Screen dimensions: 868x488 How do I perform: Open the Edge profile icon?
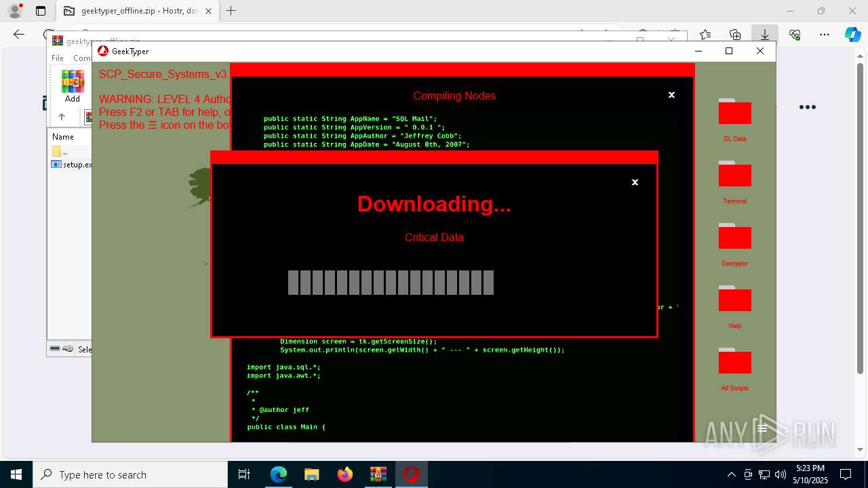click(15, 11)
